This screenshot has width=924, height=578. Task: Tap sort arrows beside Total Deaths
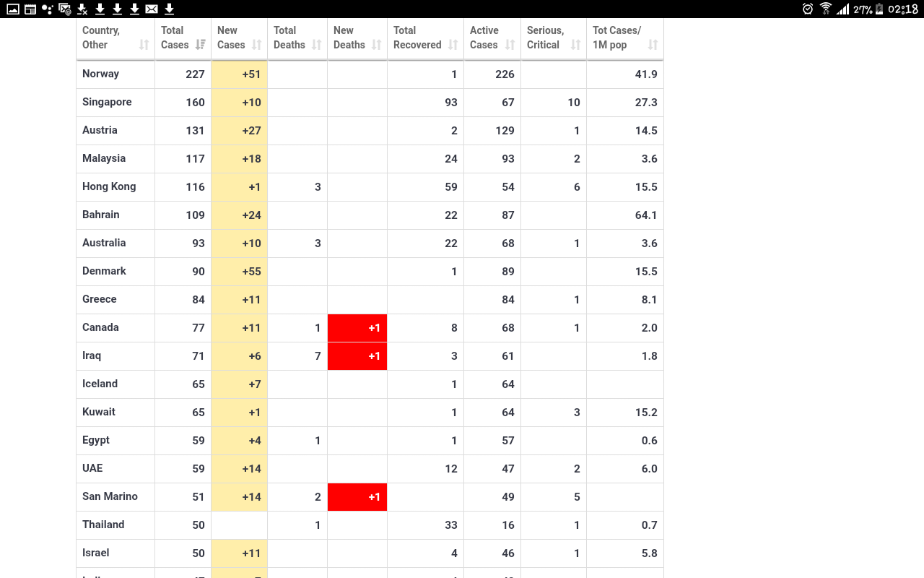(x=316, y=45)
